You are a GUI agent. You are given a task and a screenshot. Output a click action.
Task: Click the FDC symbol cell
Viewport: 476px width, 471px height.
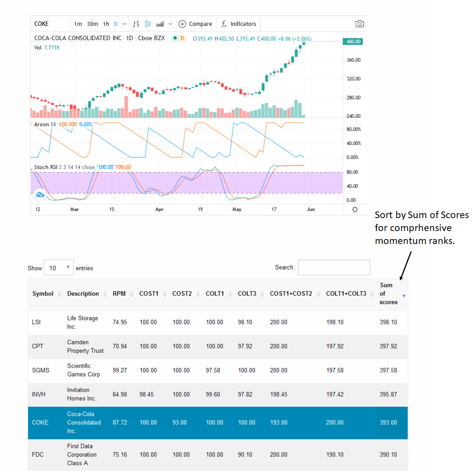[37, 454]
